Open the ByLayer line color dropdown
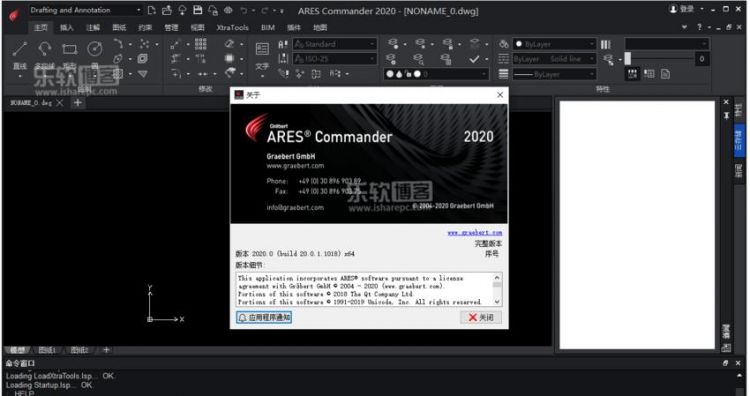The image size is (750, 396). click(x=554, y=44)
